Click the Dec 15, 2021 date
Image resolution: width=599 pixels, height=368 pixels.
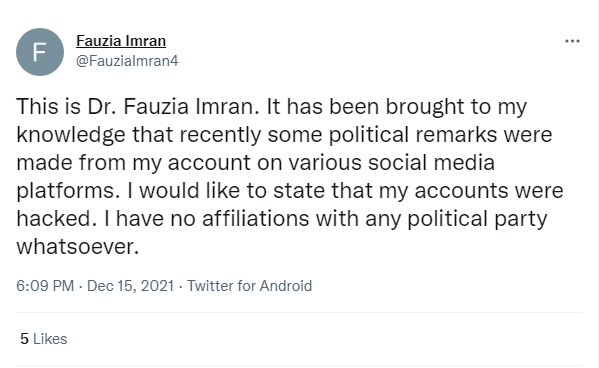pyautogui.click(x=130, y=286)
